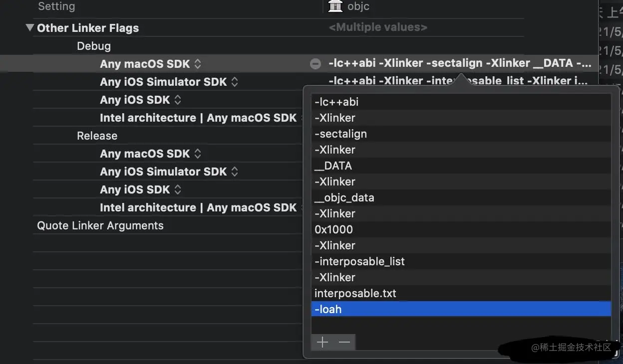Select the __objc_data list entry
Viewport: 623px width, 364px height.
(344, 197)
